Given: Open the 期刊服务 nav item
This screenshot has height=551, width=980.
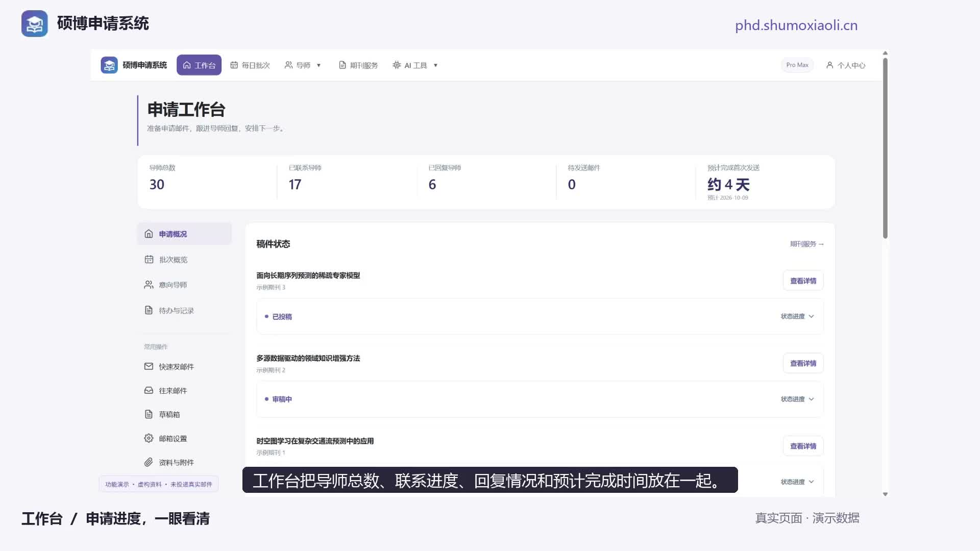Looking at the screenshot, I should (x=358, y=65).
